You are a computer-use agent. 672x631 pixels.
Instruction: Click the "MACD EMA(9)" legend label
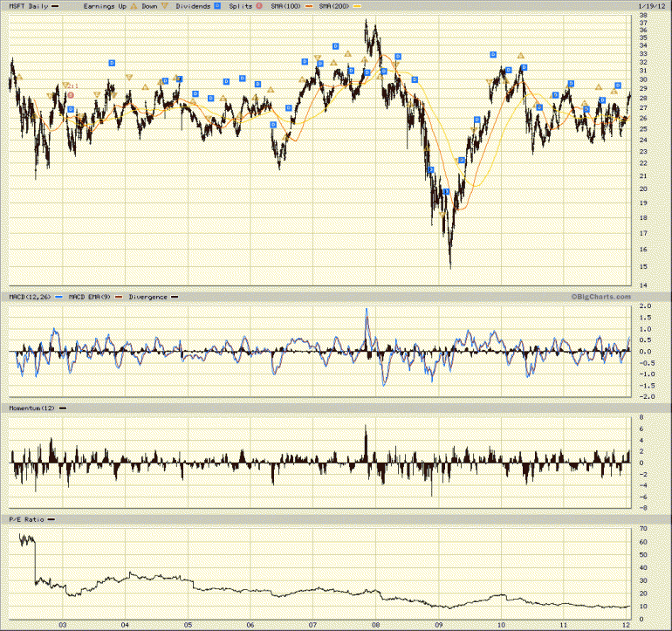pos(90,297)
